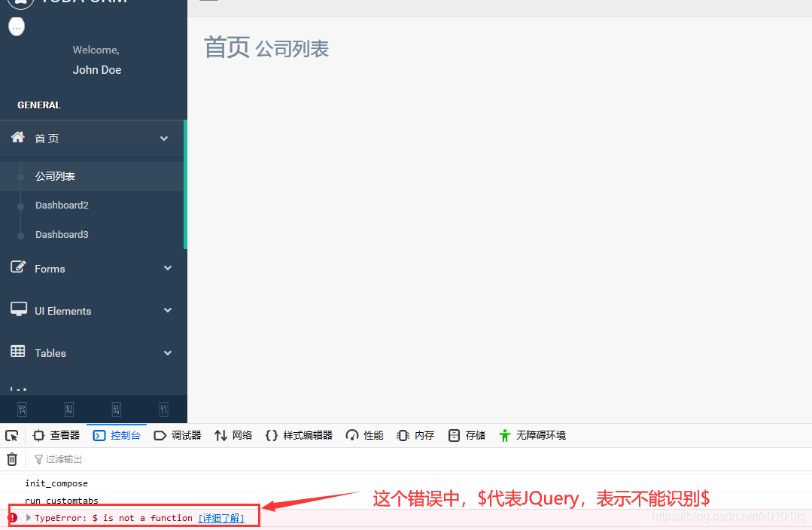Click the error badge on the TypeError message
Image resolution: width=812 pixels, height=530 pixels.
[11, 517]
